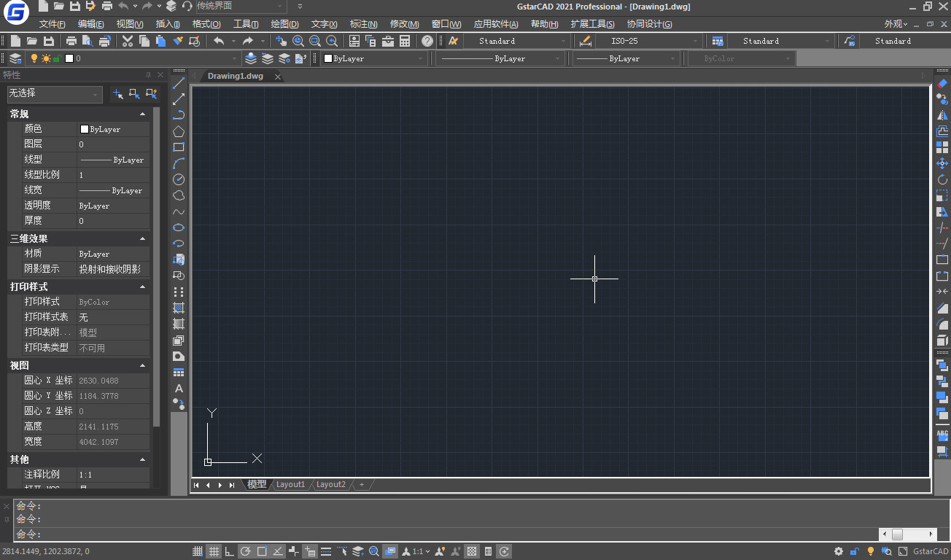Screen dimensions: 951x560
Task: Open the ByLayer color dropdown
Action: pyautogui.click(x=374, y=58)
